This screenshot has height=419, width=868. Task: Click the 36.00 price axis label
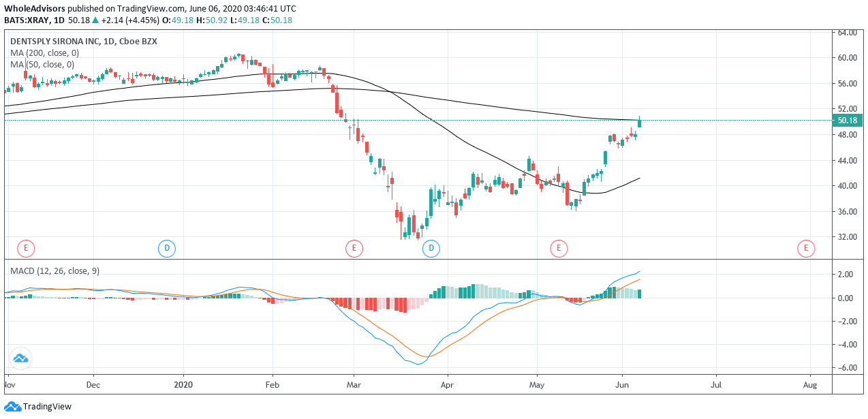pyautogui.click(x=846, y=212)
